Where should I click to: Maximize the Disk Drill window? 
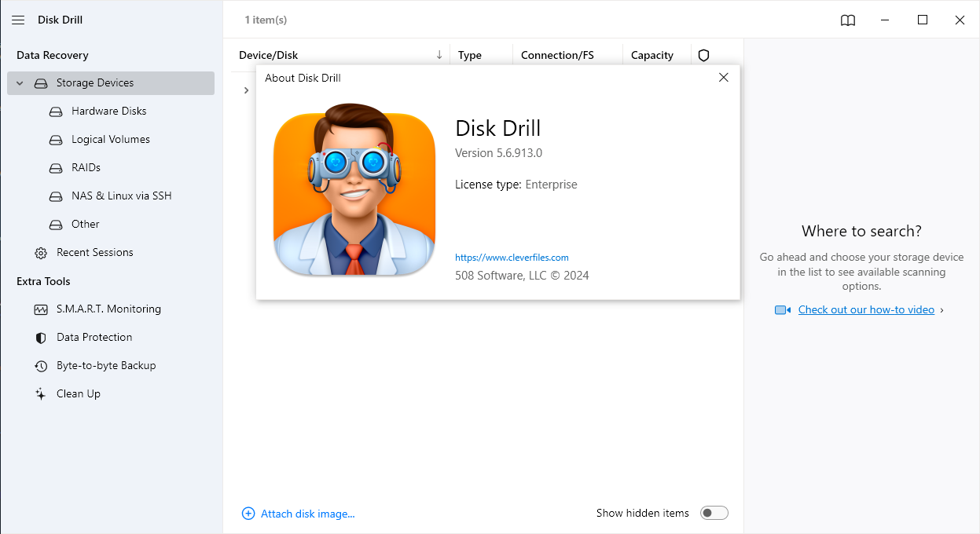tap(923, 20)
